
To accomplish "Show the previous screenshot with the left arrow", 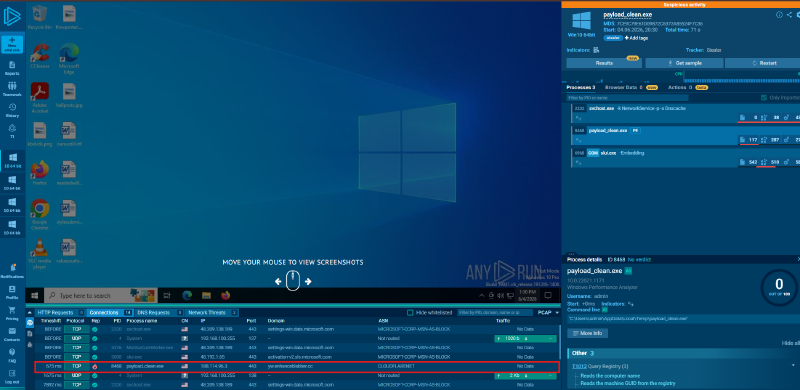I will coord(278,281).
